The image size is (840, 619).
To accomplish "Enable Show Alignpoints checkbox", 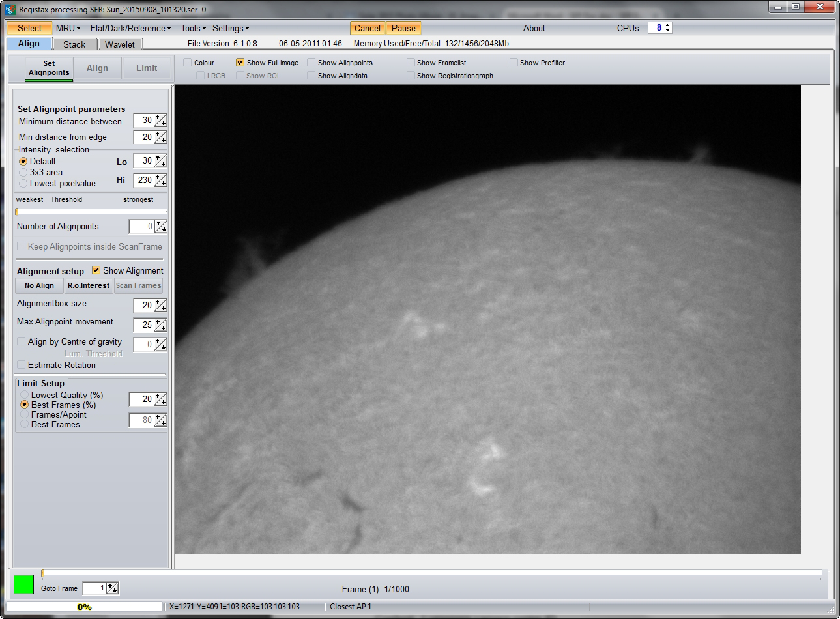I will pos(311,63).
